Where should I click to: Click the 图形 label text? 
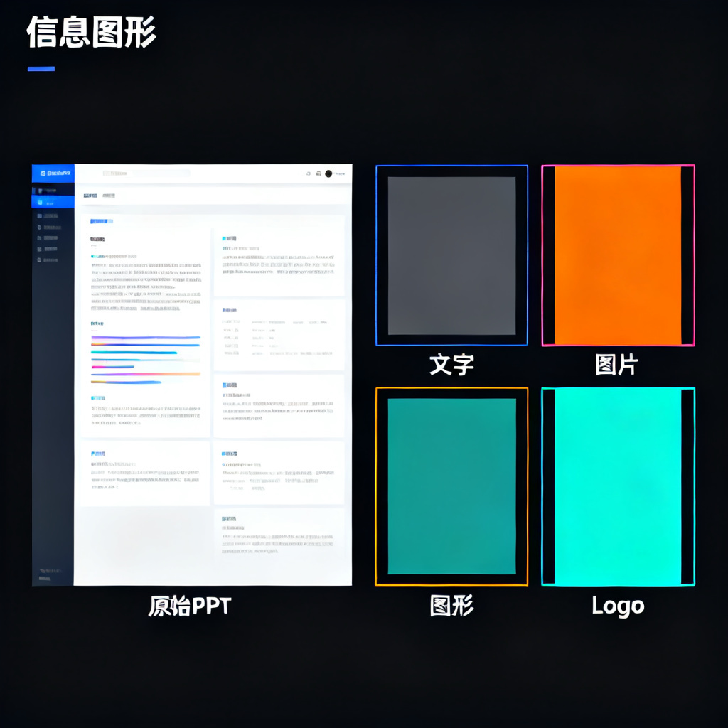pos(451,606)
